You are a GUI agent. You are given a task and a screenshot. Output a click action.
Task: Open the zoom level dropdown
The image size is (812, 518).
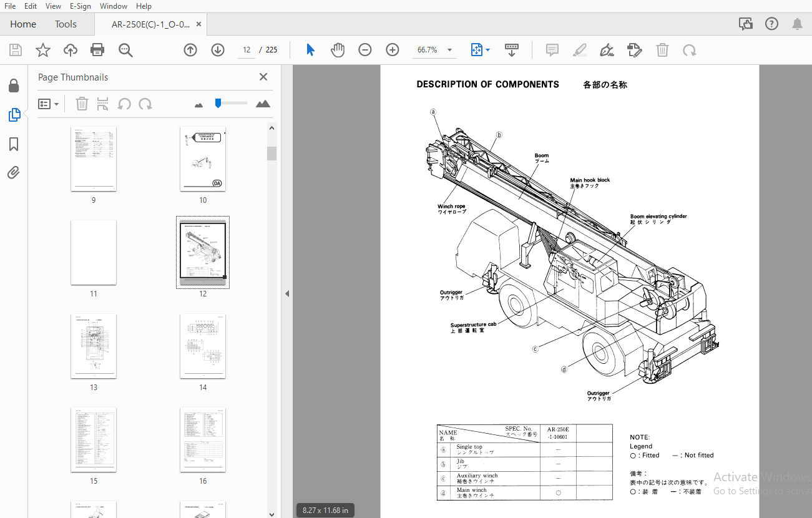tap(449, 50)
